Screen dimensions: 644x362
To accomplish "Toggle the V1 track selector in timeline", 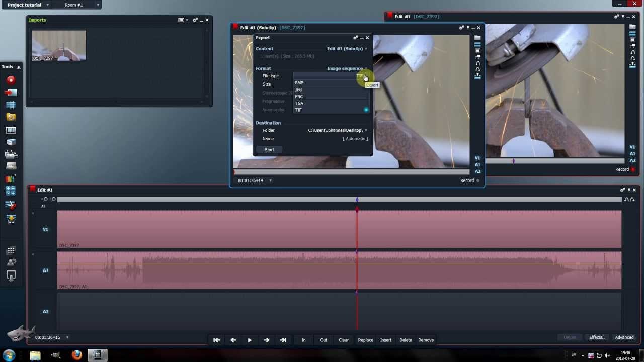I will [45, 229].
